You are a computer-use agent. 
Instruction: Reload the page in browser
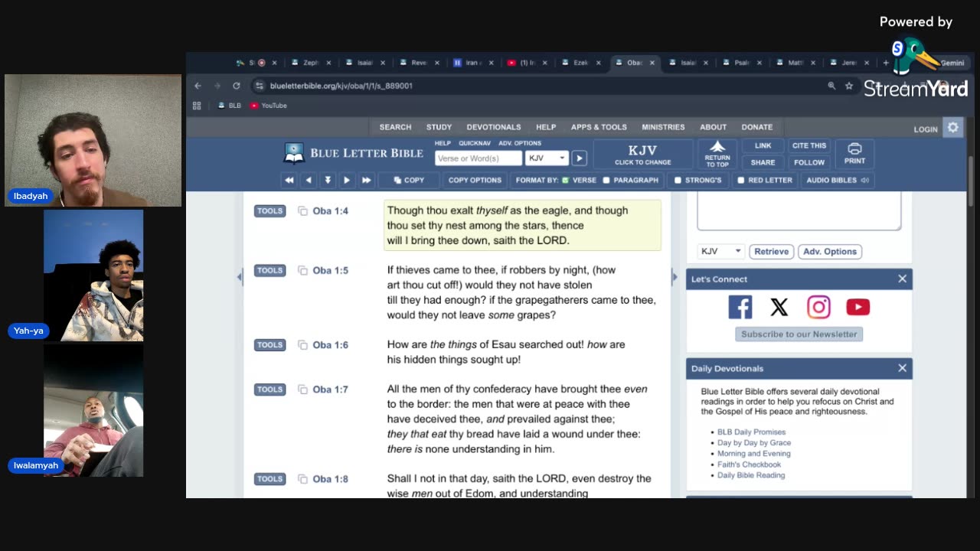click(x=237, y=86)
